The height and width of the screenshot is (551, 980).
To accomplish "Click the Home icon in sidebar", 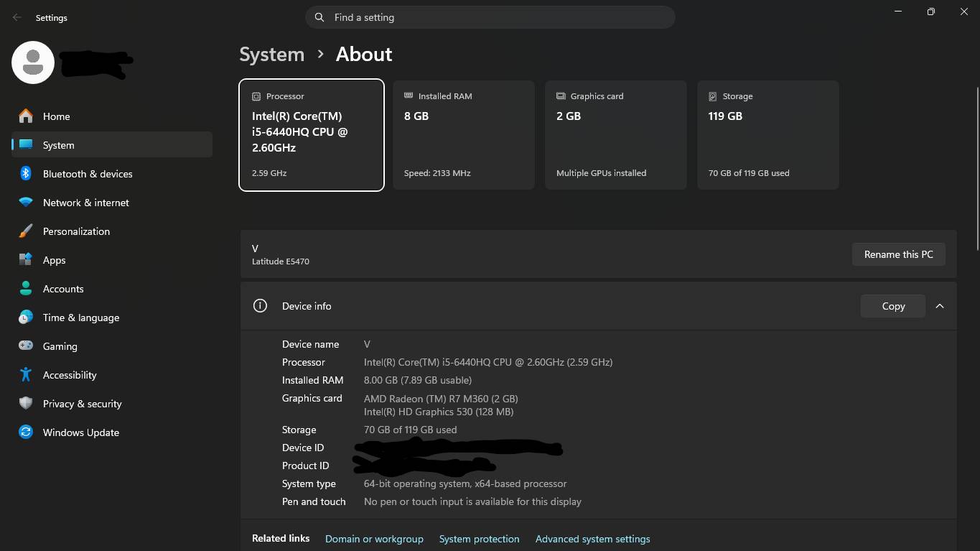I will point(26,116).
